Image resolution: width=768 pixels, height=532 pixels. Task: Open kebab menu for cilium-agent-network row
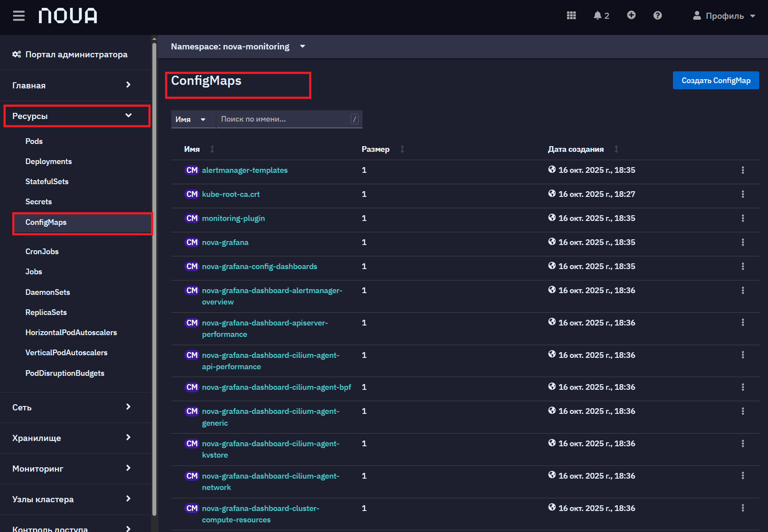[x=743, y=476]
